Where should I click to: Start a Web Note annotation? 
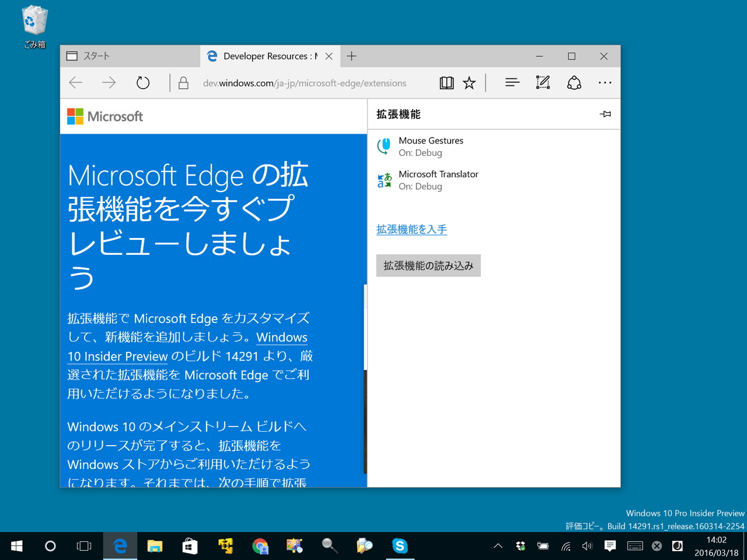coord(543,82)
